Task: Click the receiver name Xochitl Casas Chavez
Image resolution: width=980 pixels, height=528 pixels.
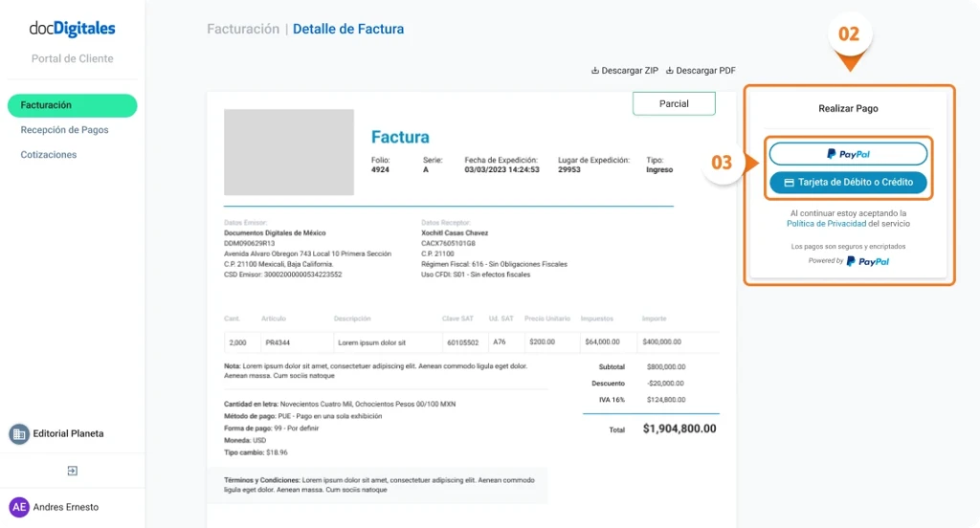Action: tap(455, 233)
